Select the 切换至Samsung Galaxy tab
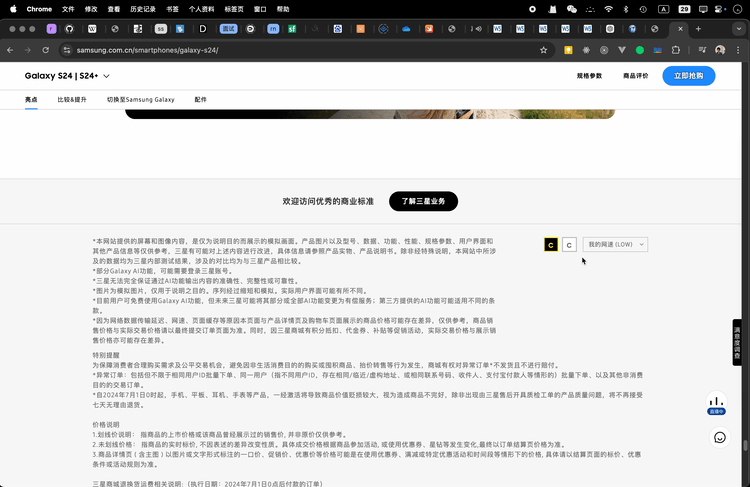This screenshot has height=487, width=750. (141, 100)
